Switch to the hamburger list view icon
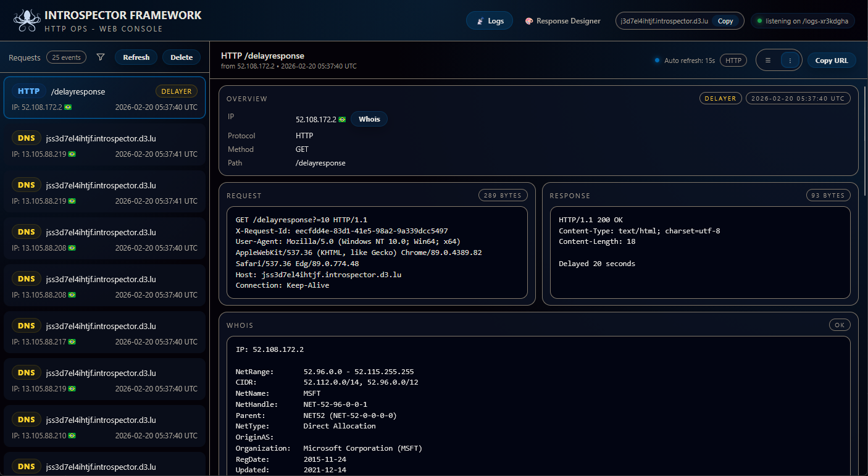Screen dimensions: 868x476 (768, 61)
